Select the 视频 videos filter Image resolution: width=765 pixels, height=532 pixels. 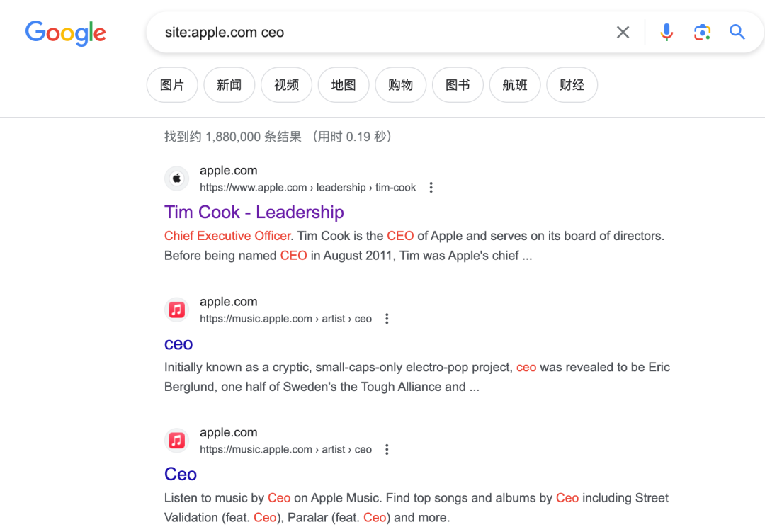pyautogui.click(x=286, y=85)
